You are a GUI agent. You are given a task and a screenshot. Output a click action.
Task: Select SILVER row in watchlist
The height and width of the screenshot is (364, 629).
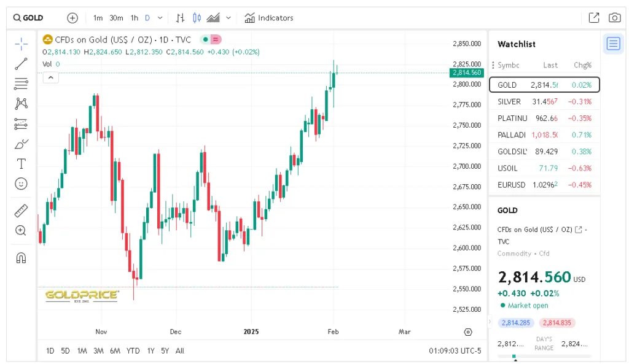click(544, 102)
